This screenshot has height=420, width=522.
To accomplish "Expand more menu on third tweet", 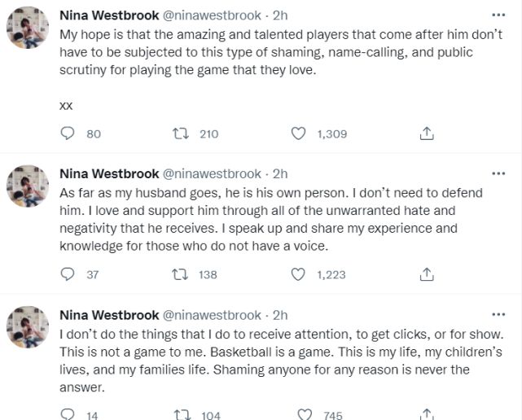I will pyautogui.click(x=498, y=314).
